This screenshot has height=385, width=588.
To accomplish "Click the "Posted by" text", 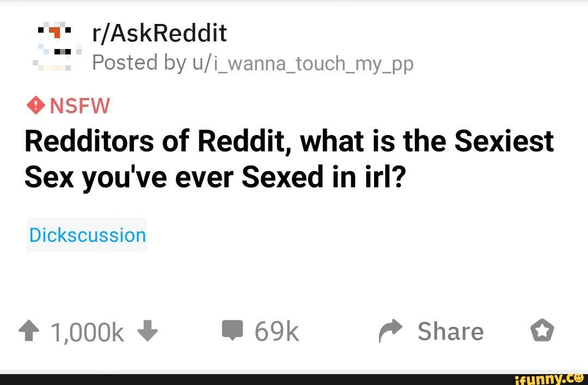I will pyautogui.click(x=138, y=64).
